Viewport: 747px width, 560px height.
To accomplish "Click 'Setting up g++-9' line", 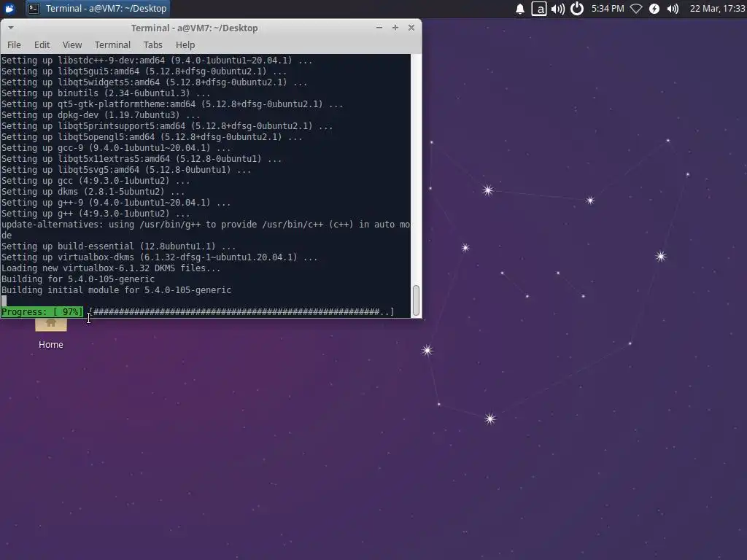I will click(116, 203).
